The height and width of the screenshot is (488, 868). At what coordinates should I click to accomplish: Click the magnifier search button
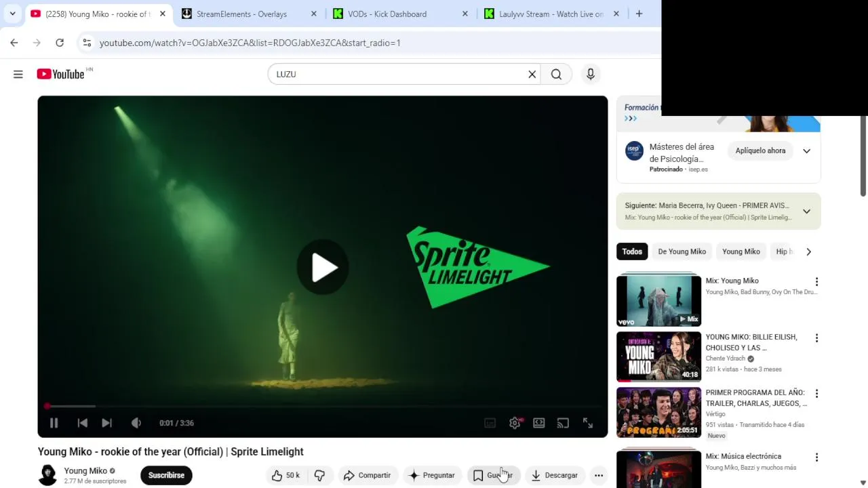(556, 75)
